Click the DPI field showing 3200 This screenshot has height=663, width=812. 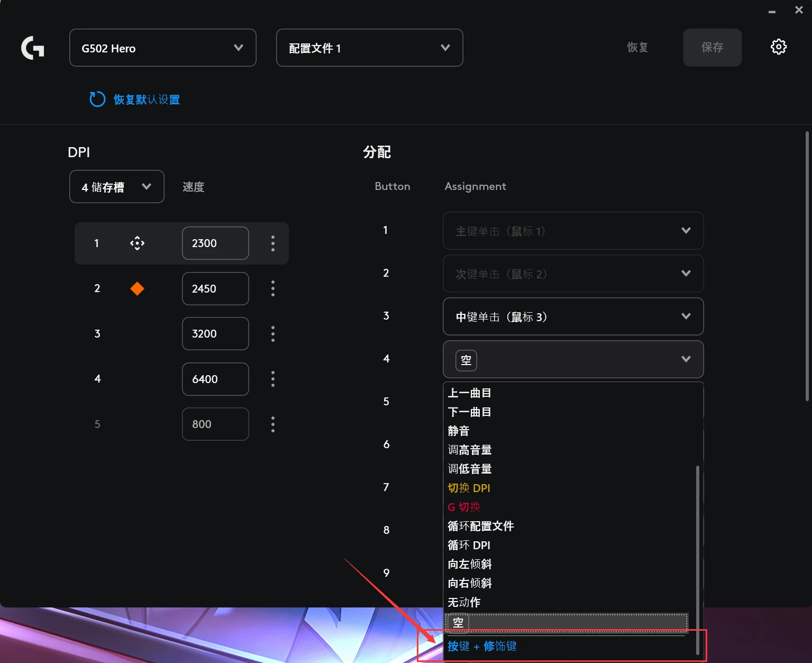coord(215,333)
